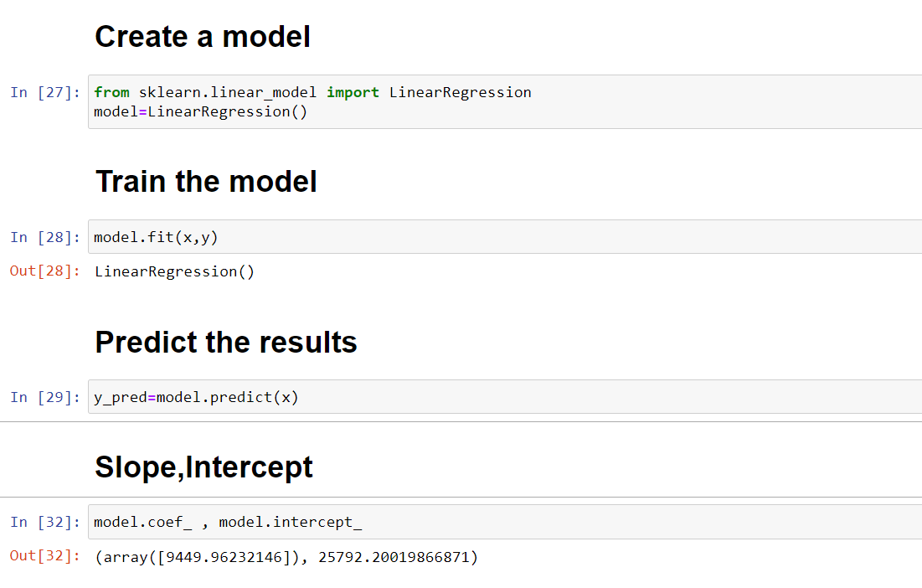Click the intercept value 25792.20019866871 in output

point(394,557)
